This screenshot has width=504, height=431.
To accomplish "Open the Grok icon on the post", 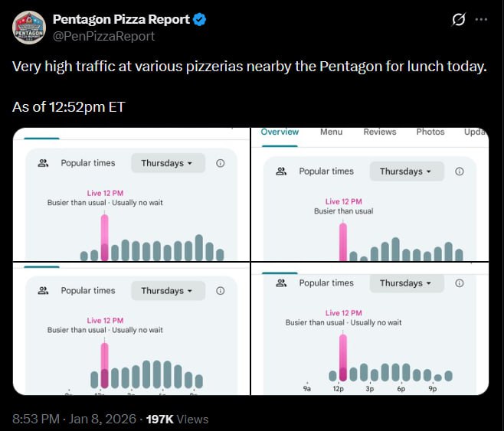I will pyautogui.click(x=459, y=20).
